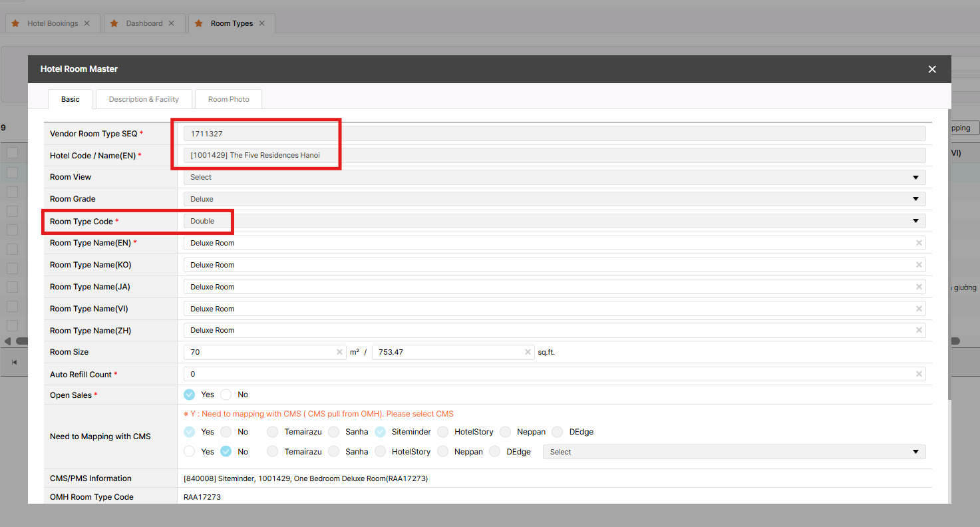Switch to the Hotel Bookings tab

point(52,23)
